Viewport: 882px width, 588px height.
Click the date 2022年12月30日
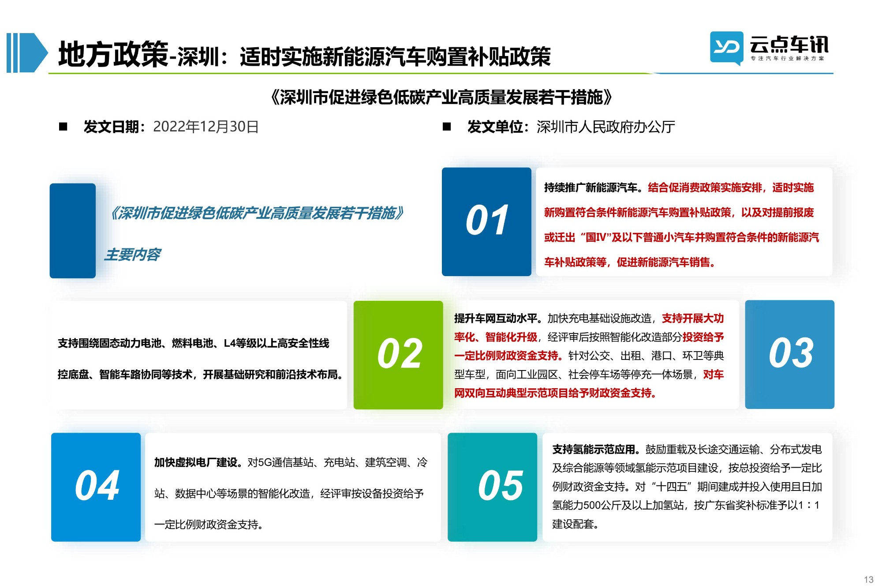tap(206, 127)
